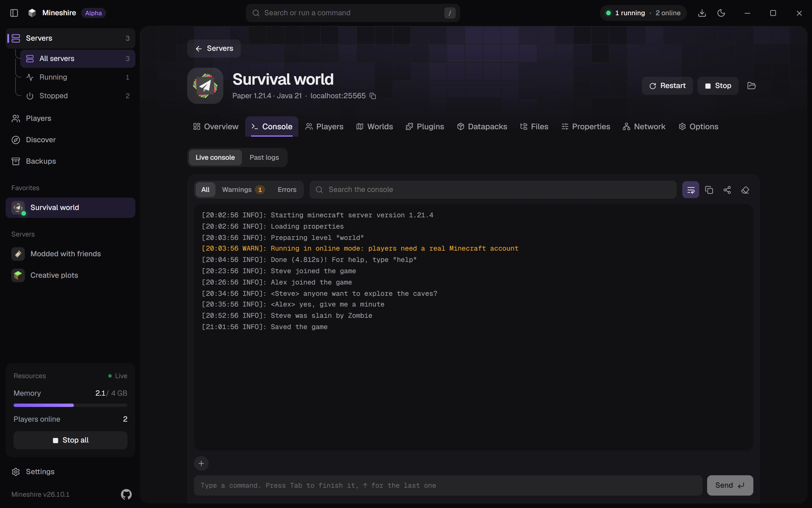Switch to the Plugins tab

pyautogui.click(x=425, y=127)
